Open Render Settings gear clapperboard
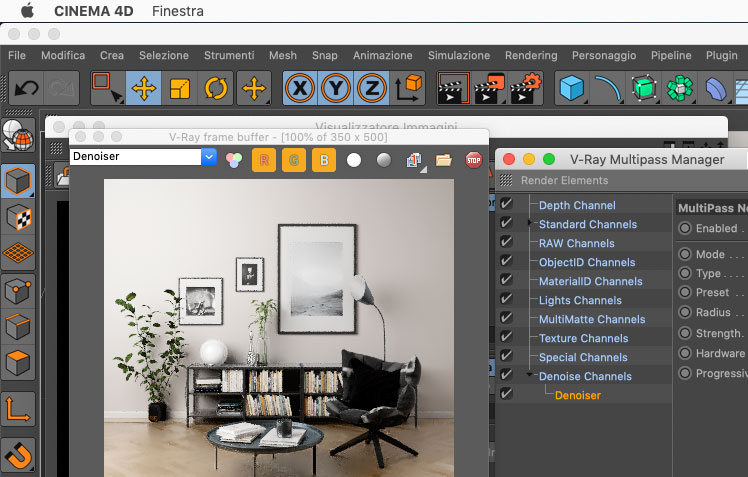748x477 pixels. coord(526,88)
